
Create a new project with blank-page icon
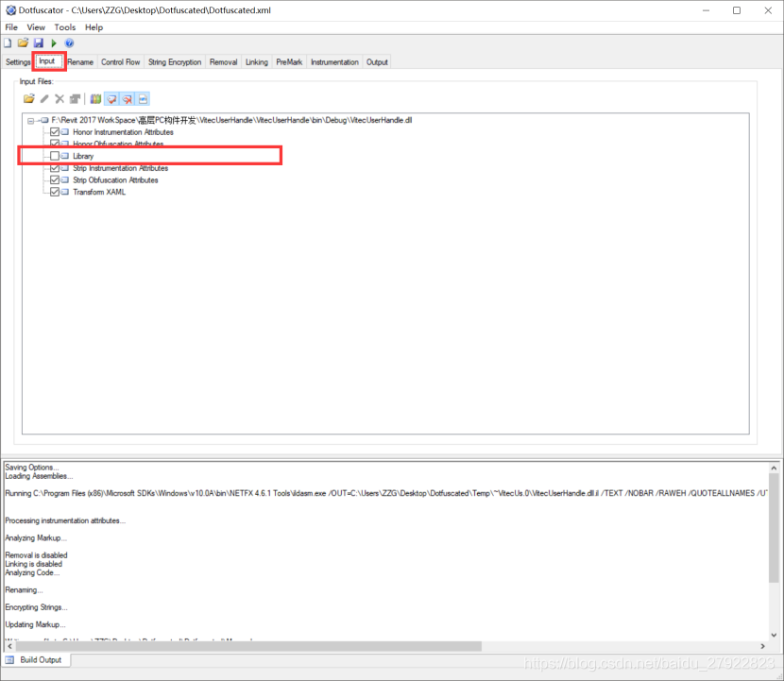8,43
